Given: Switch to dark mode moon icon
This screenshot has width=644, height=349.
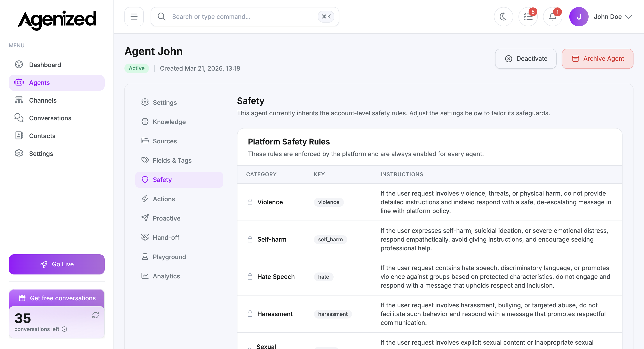Looking at the screenshot, I should click(504, 16).
